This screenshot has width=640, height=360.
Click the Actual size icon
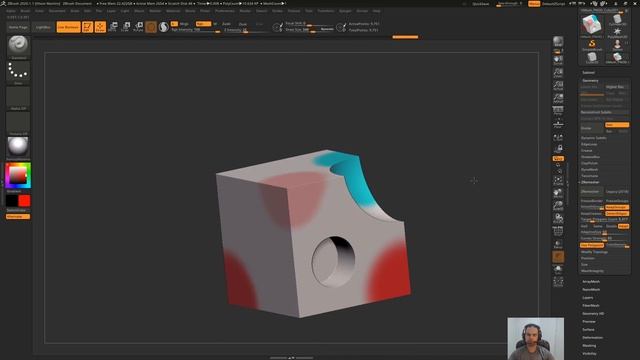click(x=558, y=86)
